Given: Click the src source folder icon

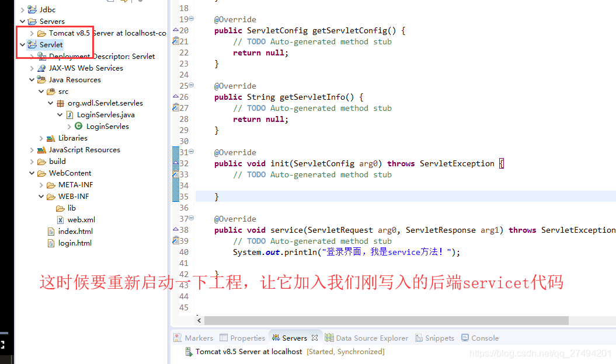Looking at the screenshot, I should [51, 92].
